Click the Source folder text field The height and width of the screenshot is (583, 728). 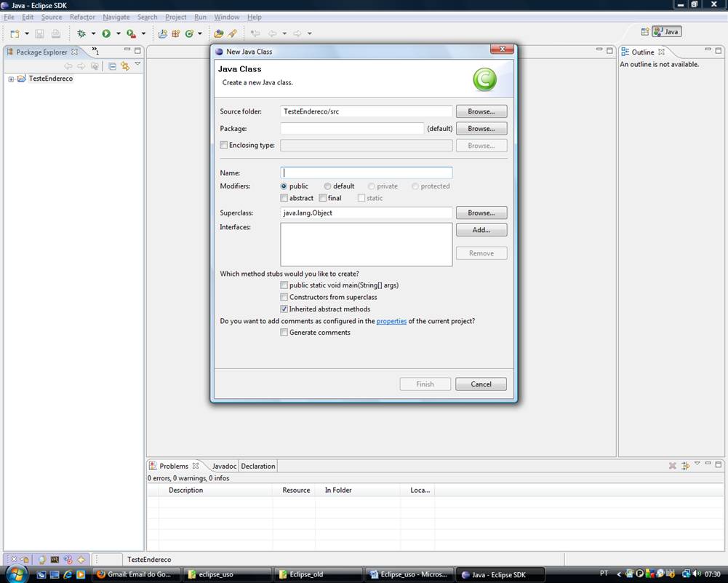click(x=367, y=111)
